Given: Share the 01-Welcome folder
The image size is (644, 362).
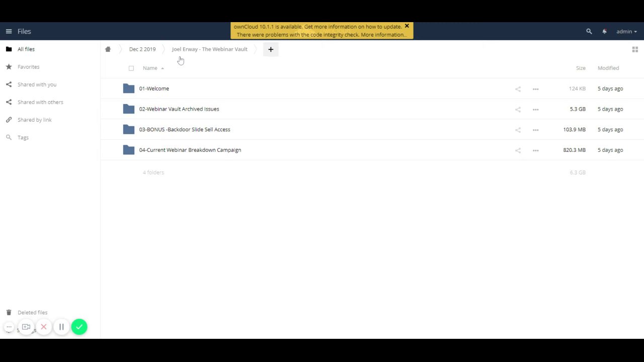Looking at the screenshot, I should click(518, 89).
